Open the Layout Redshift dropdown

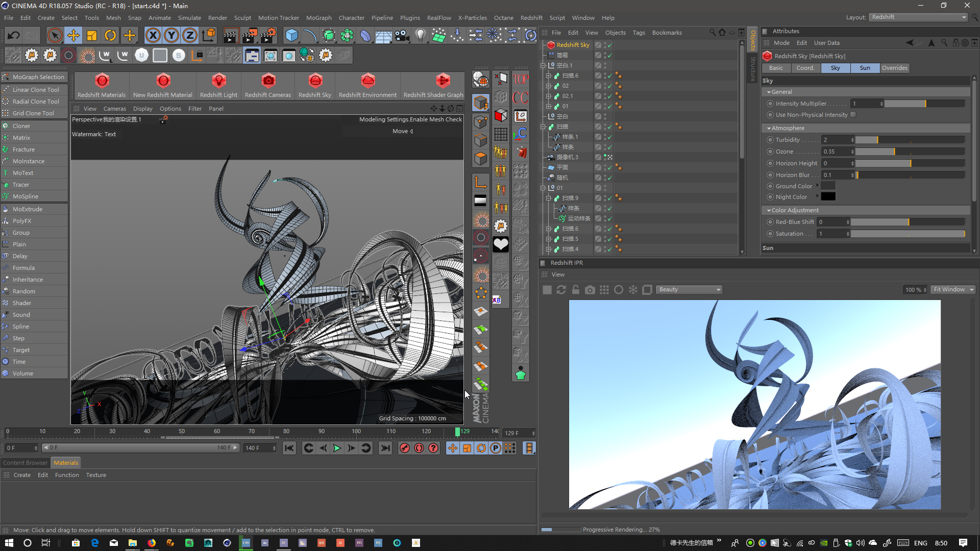pos(919,17)
